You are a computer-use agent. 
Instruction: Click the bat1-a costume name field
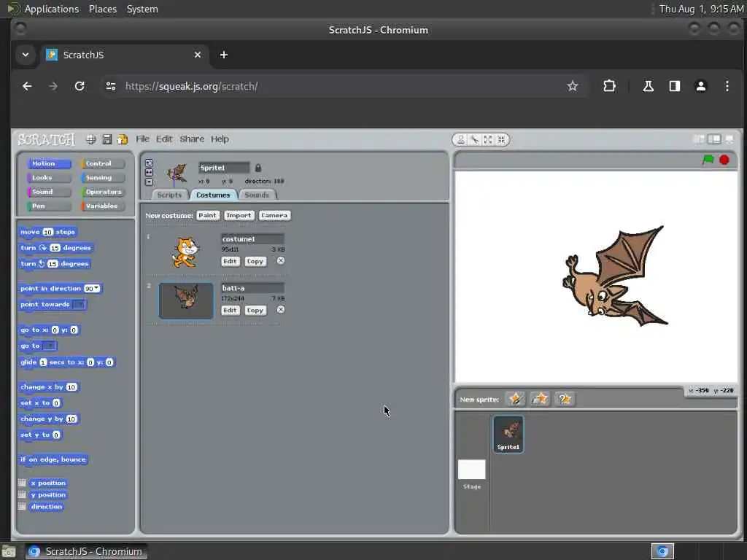point(252,287)
